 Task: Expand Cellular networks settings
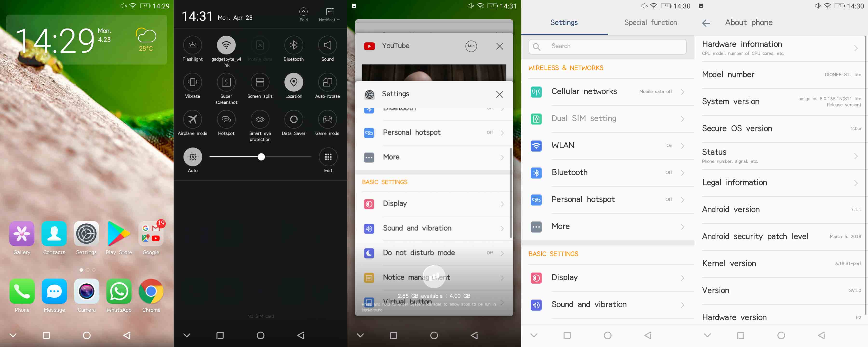(610, 92)
